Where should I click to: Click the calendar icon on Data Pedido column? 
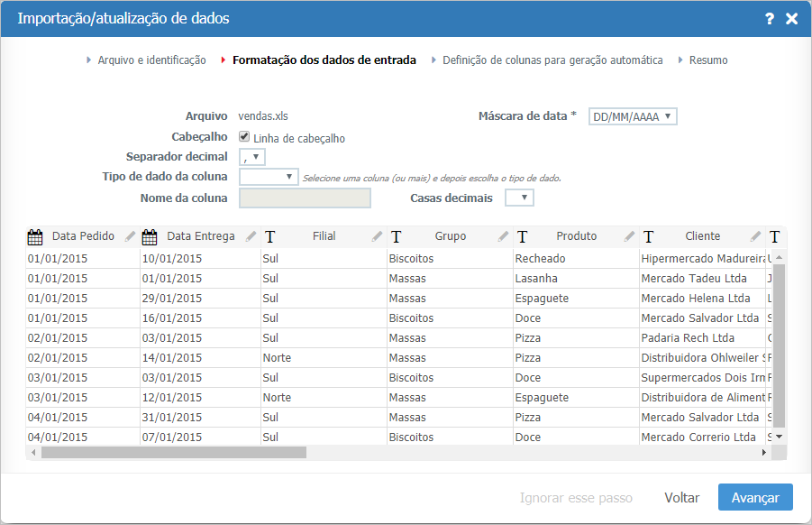click(x=34, y=235)
